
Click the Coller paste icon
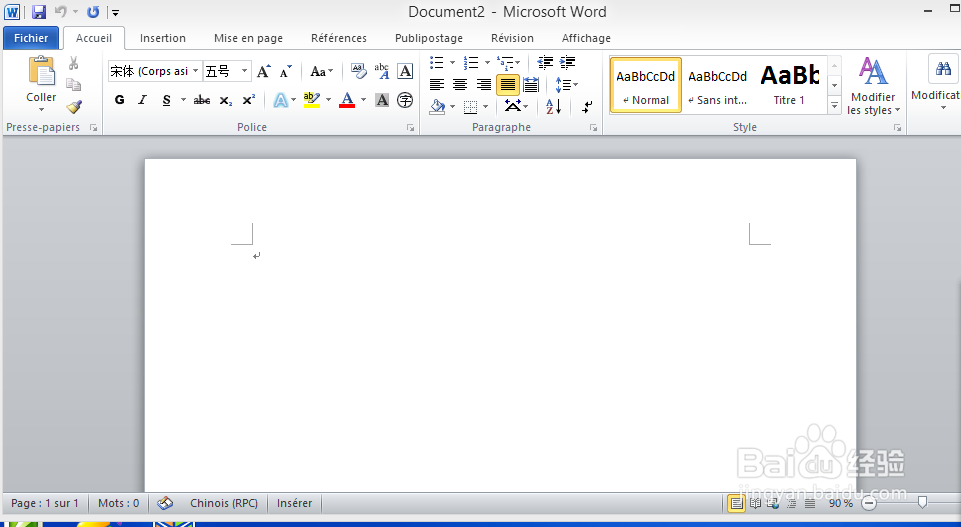point(41,72)
